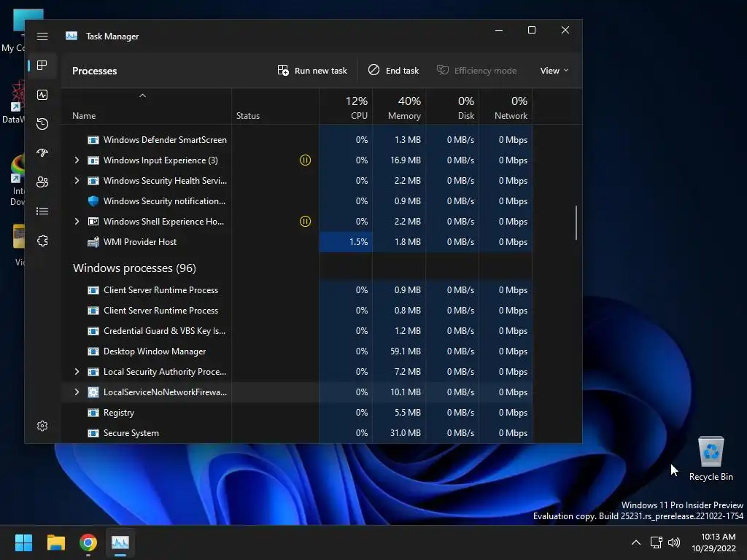Viewport: 747px width, 560px height.
Task: Open File Explorer from the taskbar
Action: pos(55,542)
